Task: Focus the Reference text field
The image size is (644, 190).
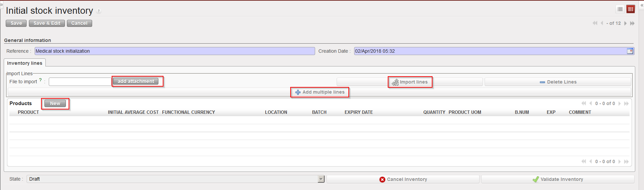Action: [x=175, y=51]
